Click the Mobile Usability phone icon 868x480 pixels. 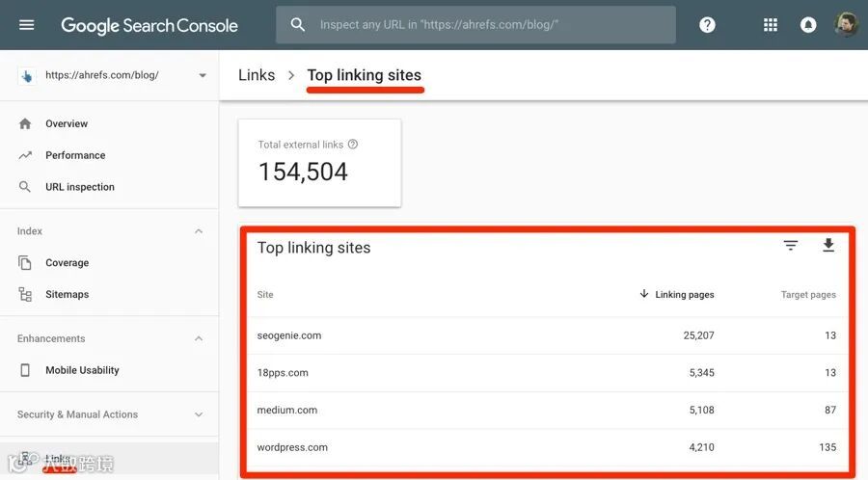pyautogui.click(x=25, y=370)
